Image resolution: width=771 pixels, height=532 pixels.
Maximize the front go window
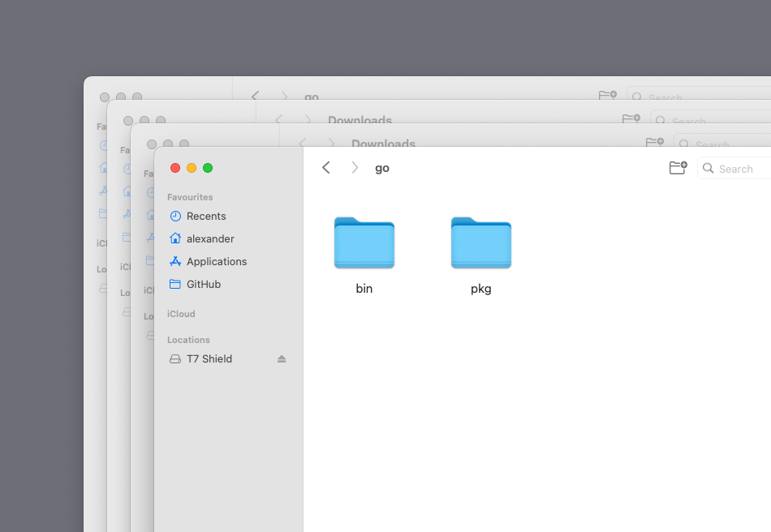tap(208, 168)
